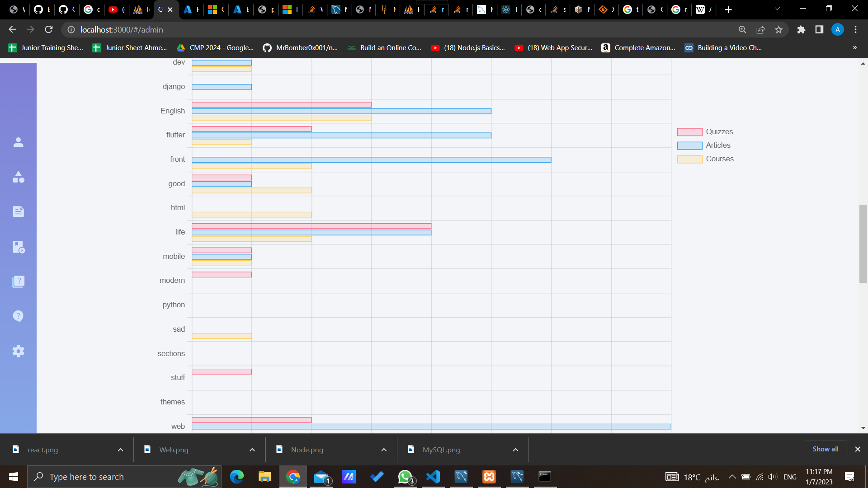This screenshot has height=488, width=868.
Task: Click the browser extensions puzzle icon
Action: (801, 30)
